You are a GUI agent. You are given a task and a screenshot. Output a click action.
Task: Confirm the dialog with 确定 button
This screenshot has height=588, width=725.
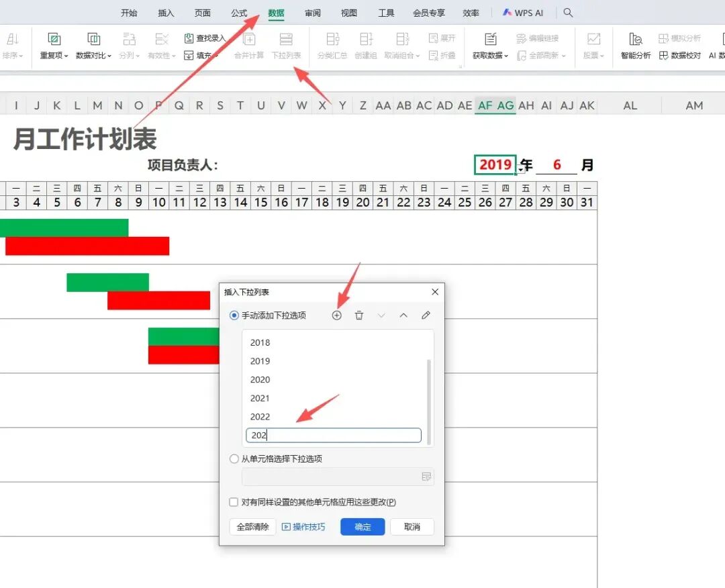pos(362,527)
